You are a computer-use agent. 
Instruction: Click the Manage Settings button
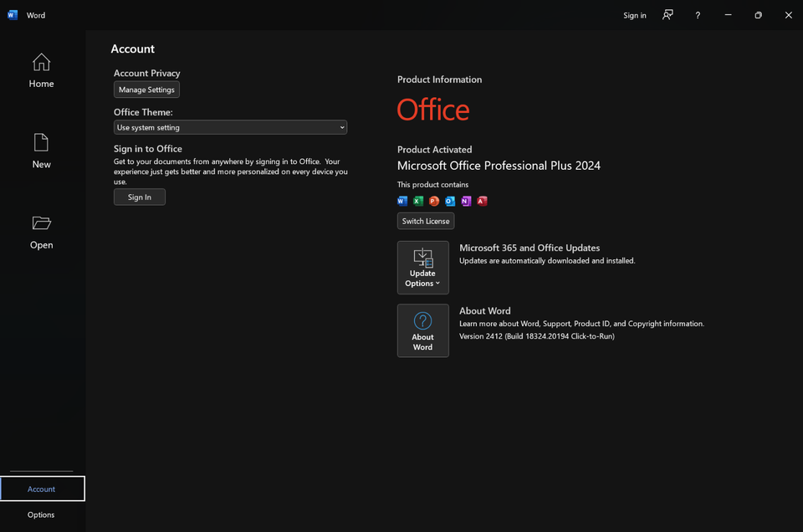[x=146, y=90]
